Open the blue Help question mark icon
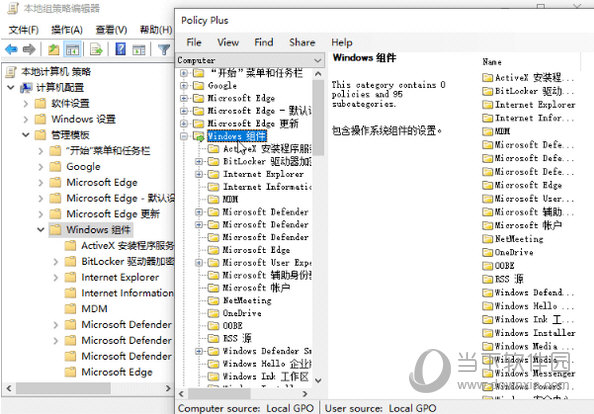The height and width of the screenshot is (414, 594). (x=120, y=49)
